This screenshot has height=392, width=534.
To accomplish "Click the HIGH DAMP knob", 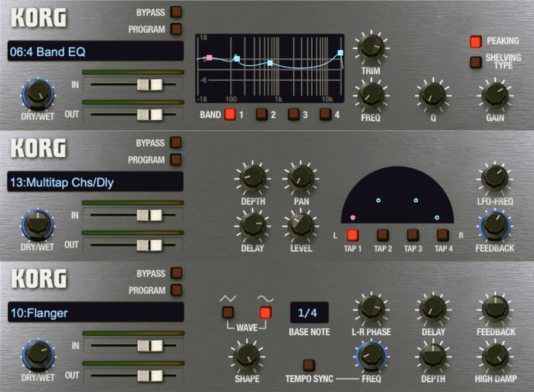I will click(x=495, y=356).
